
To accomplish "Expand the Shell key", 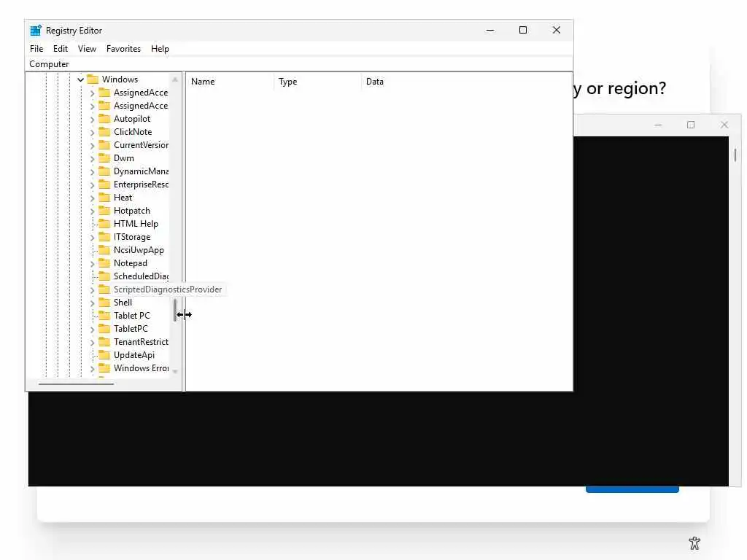I will [x=93, y=303].
